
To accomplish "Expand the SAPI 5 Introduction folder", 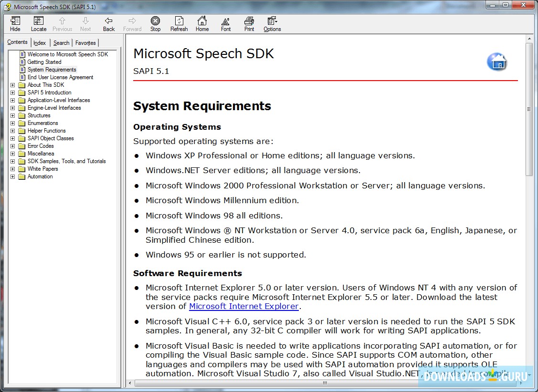I will click(x=12, y=92).
